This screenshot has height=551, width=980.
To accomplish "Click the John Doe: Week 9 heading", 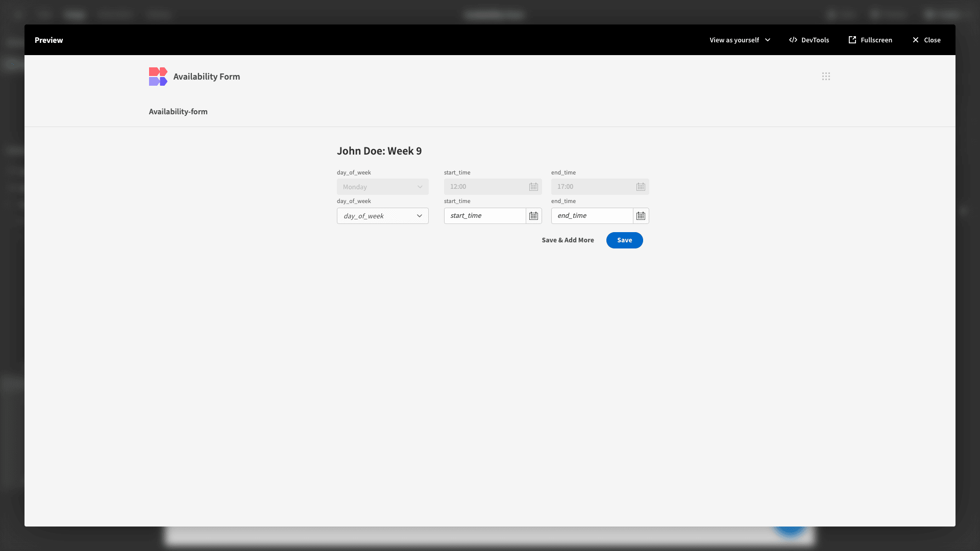I will pyautogui.click(x=379, y=151).
